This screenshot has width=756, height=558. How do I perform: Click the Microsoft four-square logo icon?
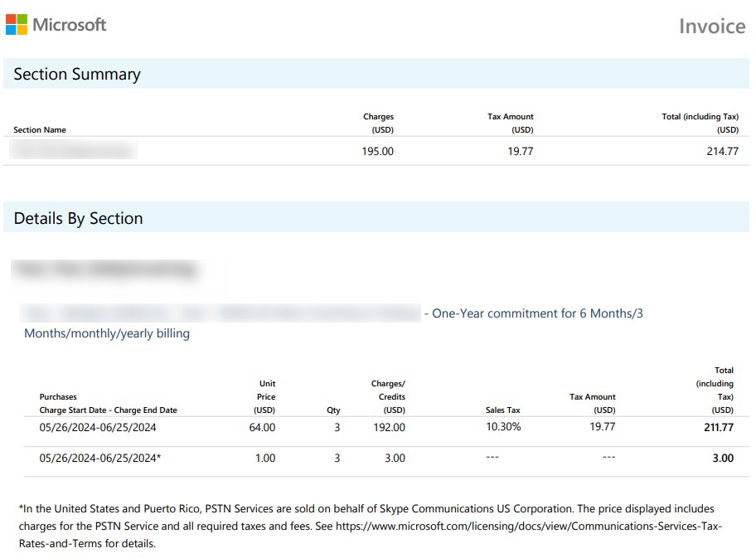click(17, 24)
